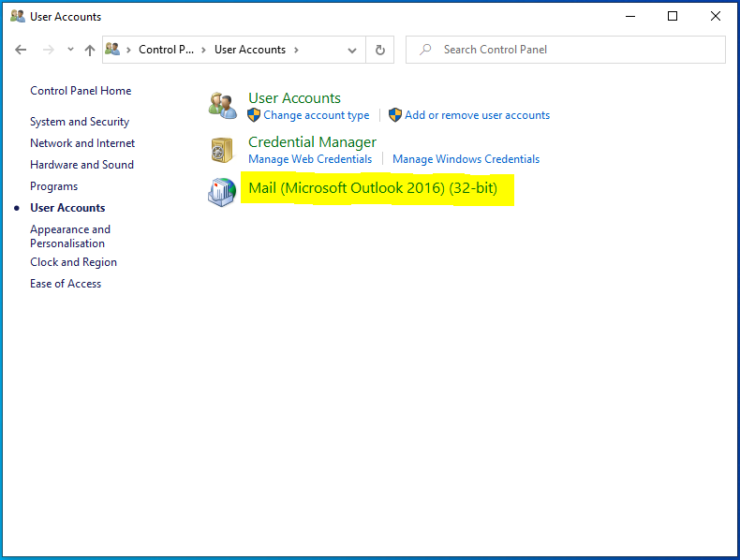Open Network and Internet category
This screenshot has height=560, width=740.
click(x=82, y=143)
